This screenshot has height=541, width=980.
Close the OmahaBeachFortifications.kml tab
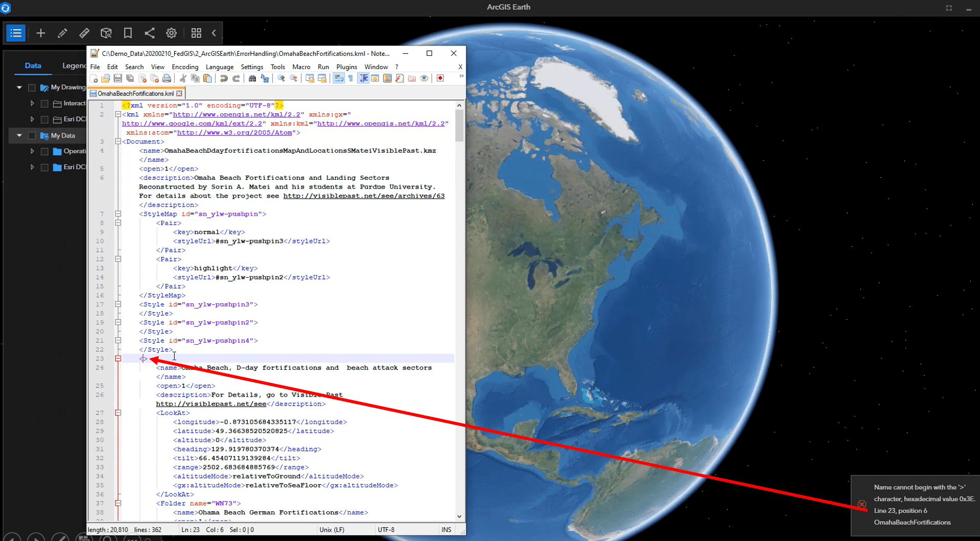(179, 94)
